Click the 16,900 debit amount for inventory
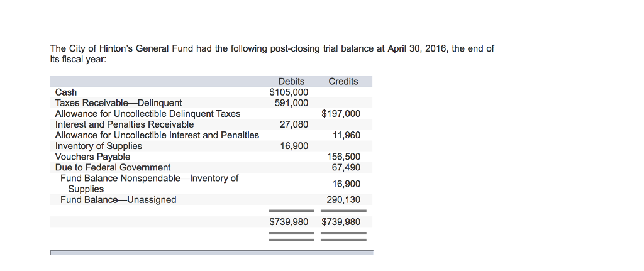644x271 pixels. pos(294,146)
